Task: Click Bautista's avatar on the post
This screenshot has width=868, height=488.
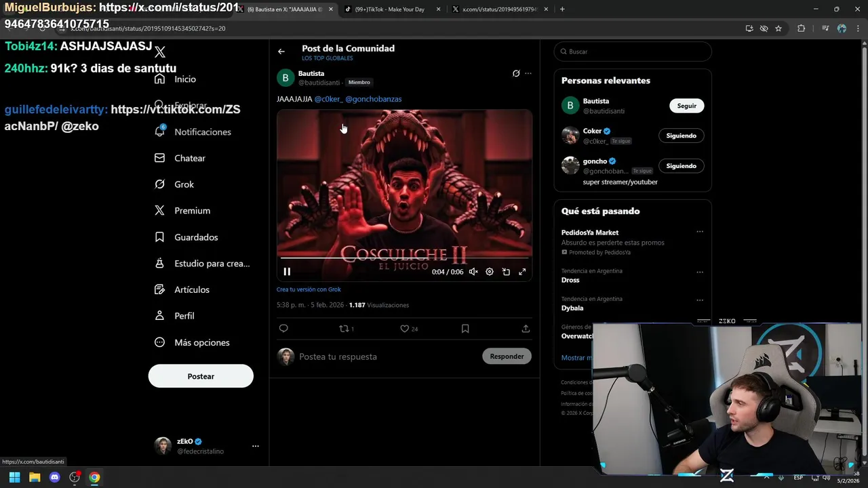Action: 285,78
